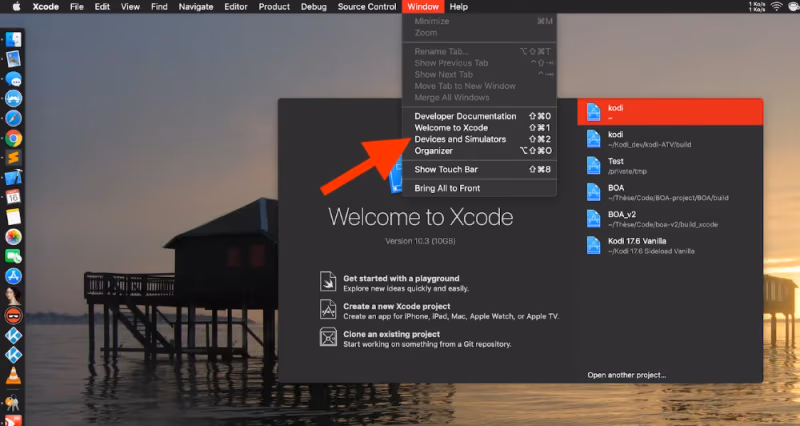800x426 pixels.
Task: Select the highlighted kodi recent project
Action: pyautogui.click(x=670, y=112)
